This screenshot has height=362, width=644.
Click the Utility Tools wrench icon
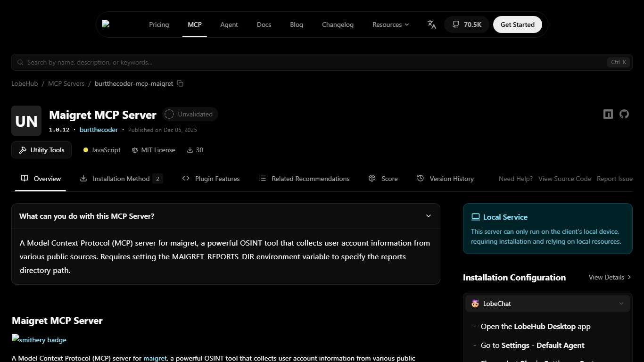click(x=22, y=150)
